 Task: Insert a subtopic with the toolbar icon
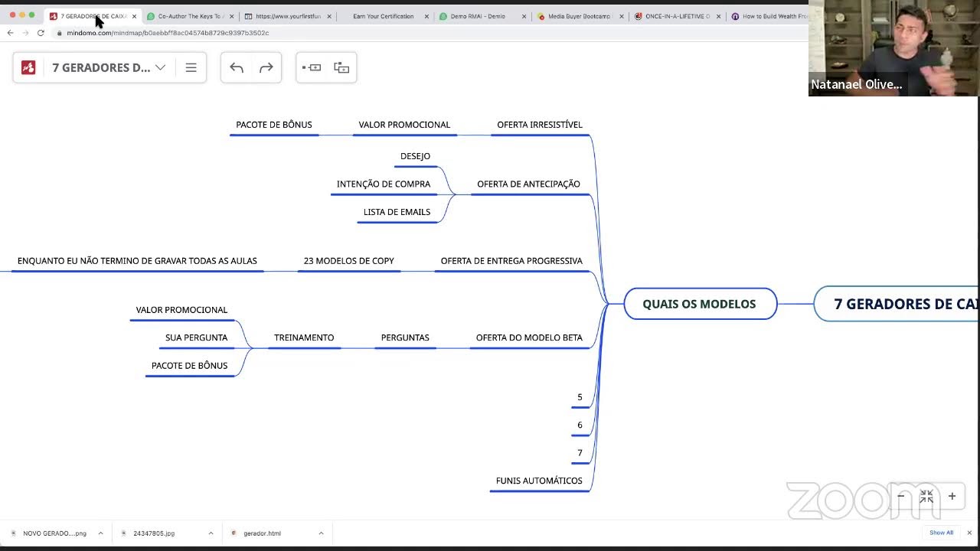[341, 67]
